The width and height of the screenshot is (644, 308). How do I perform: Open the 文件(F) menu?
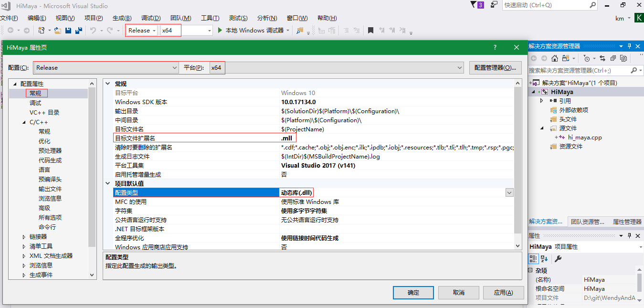(9, 18)
